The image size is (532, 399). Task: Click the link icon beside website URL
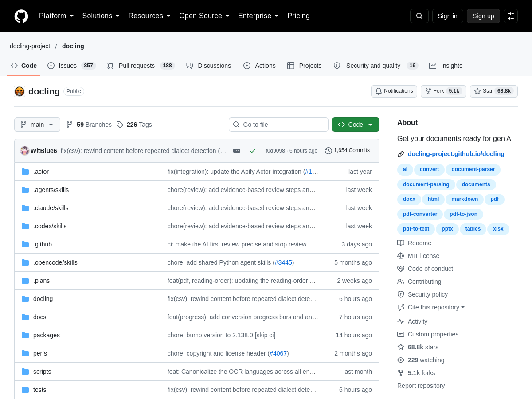401,154
